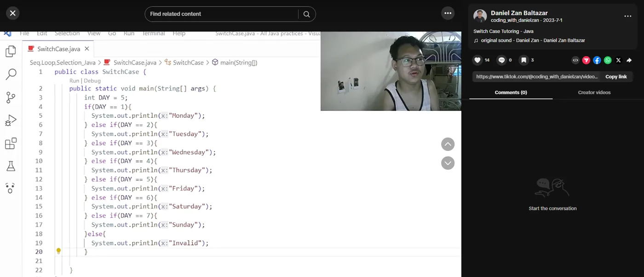Click the Copy link button
Viewport: 644px width, 277px height.
coord(616,77)
